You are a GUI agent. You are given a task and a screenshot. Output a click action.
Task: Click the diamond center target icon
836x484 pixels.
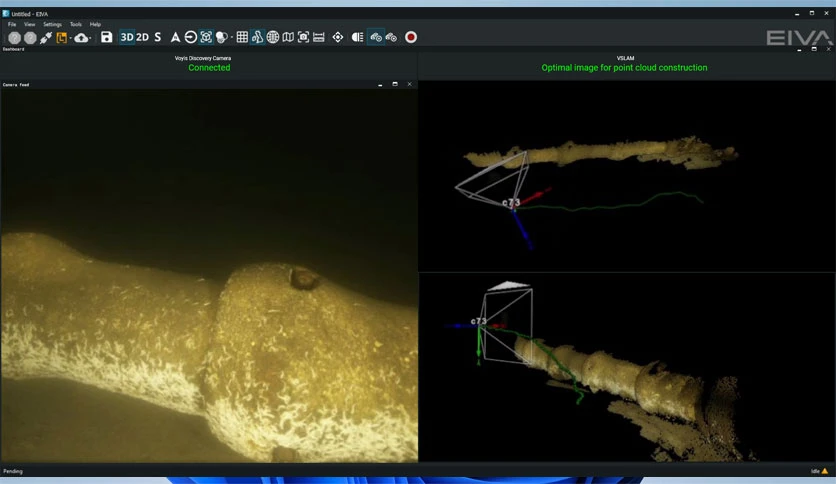[x=337, y=37]
